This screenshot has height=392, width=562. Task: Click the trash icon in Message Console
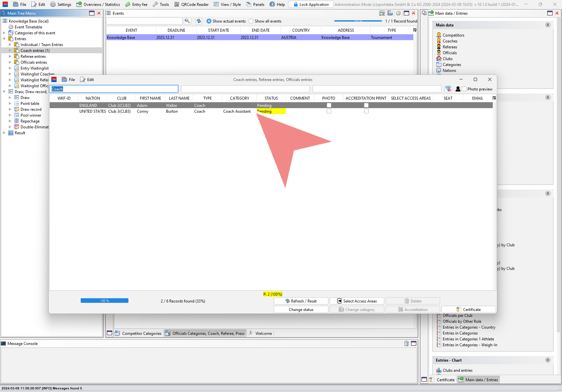tap(406, 343)
